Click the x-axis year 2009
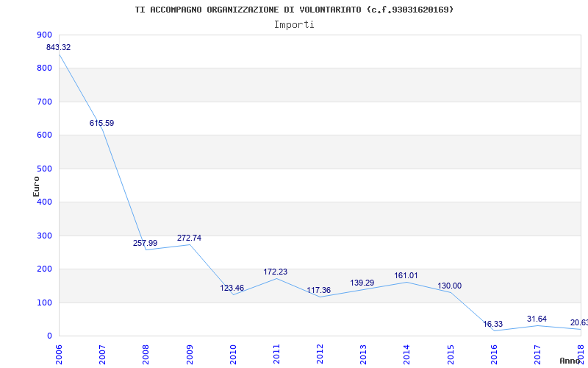Screen dimensions: 588x368 [190, 355]
